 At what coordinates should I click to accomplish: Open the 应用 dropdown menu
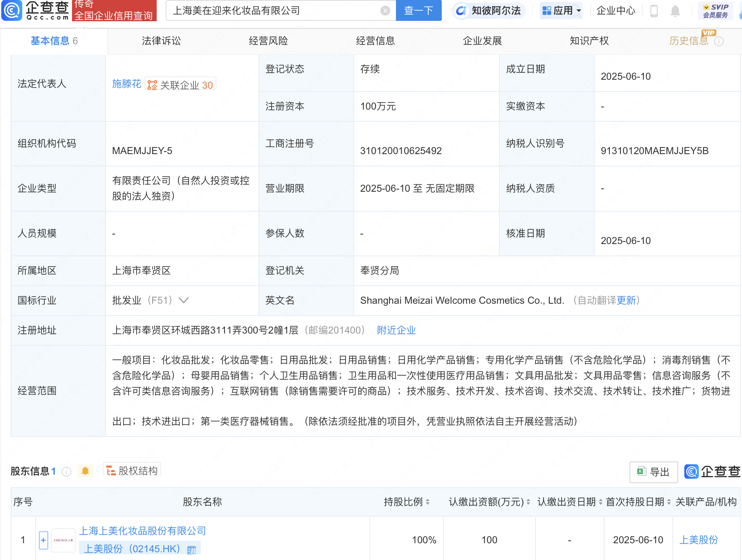point(561,11)
